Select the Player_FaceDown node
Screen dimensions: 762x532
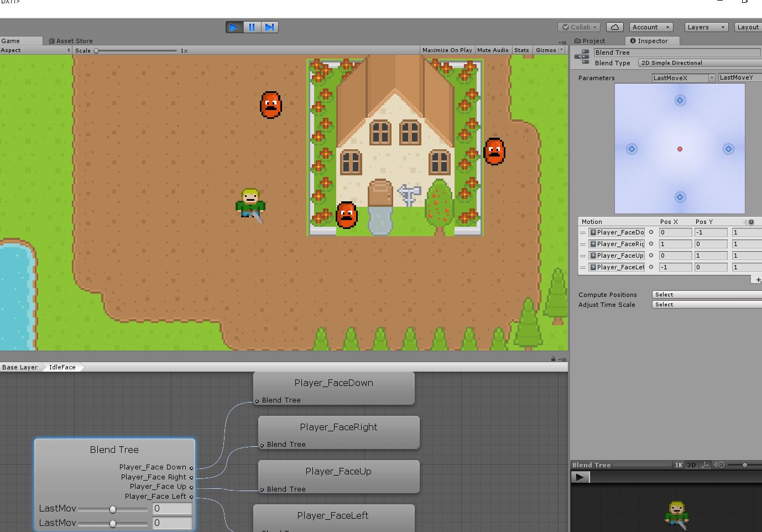click(334, 388)
